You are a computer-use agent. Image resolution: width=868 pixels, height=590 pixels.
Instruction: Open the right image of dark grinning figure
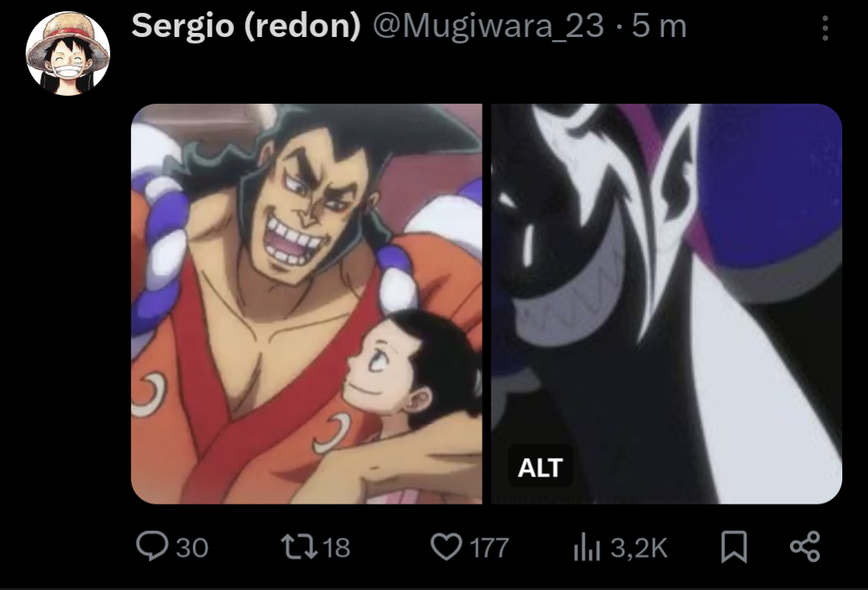pos(667,303)
